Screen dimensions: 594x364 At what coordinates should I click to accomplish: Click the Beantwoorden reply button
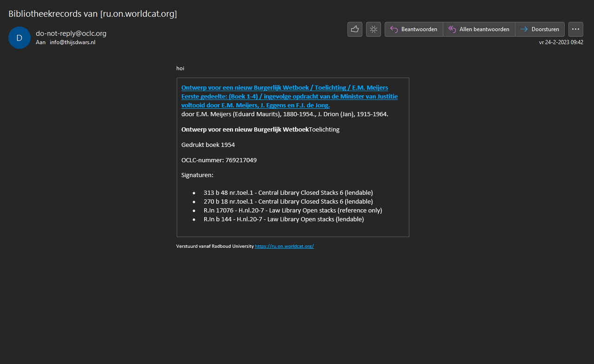click(x=414, y=29)
